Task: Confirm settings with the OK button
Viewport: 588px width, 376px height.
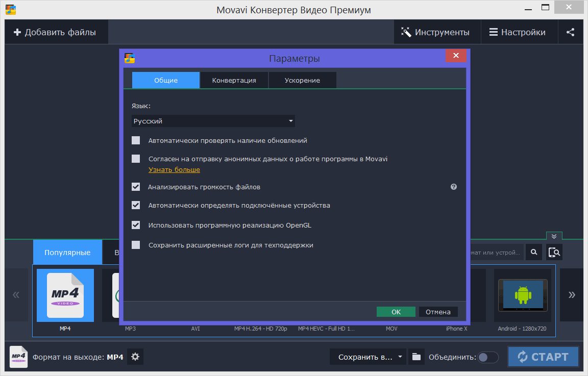Action: 396,312
